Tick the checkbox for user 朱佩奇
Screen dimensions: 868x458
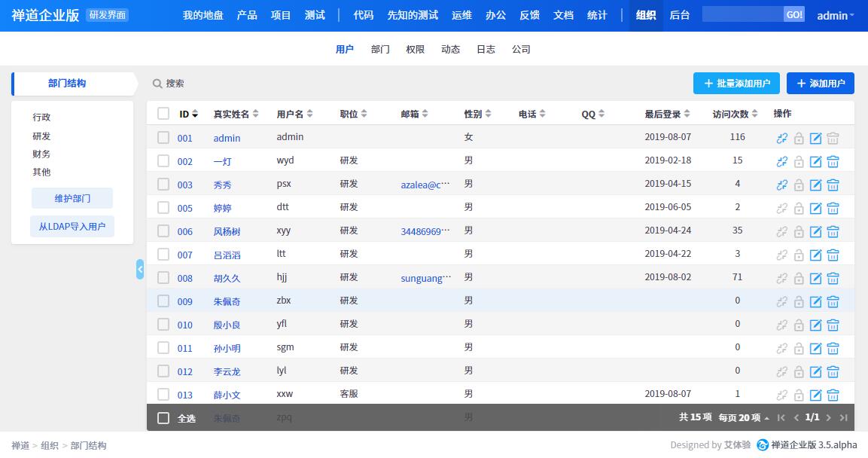[x=163, y=301]
